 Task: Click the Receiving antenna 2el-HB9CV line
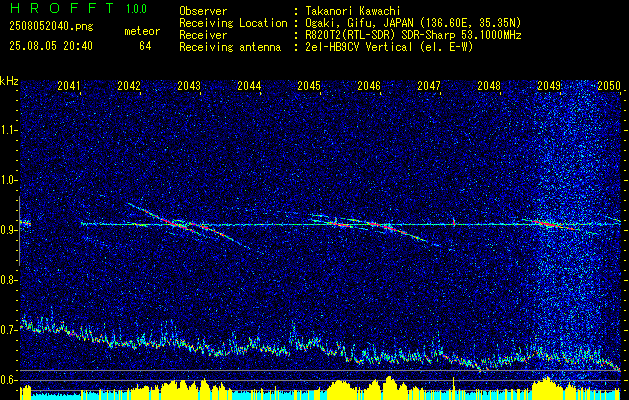tap(389, 47)
